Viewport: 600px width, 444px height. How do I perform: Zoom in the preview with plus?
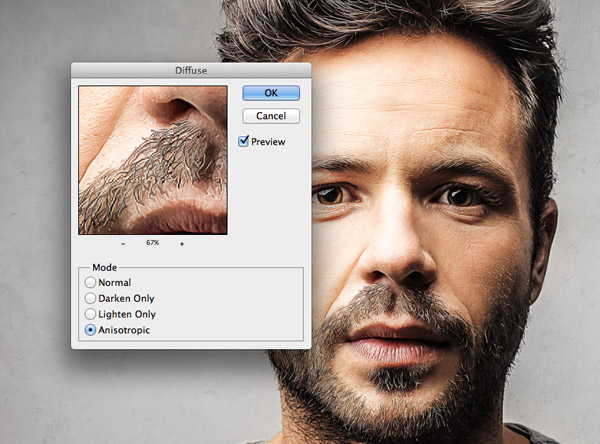click(182, 243)
